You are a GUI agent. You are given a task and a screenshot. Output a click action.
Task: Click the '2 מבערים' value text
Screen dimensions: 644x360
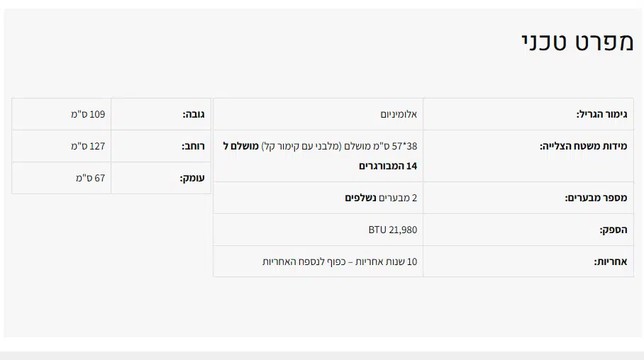398,198
